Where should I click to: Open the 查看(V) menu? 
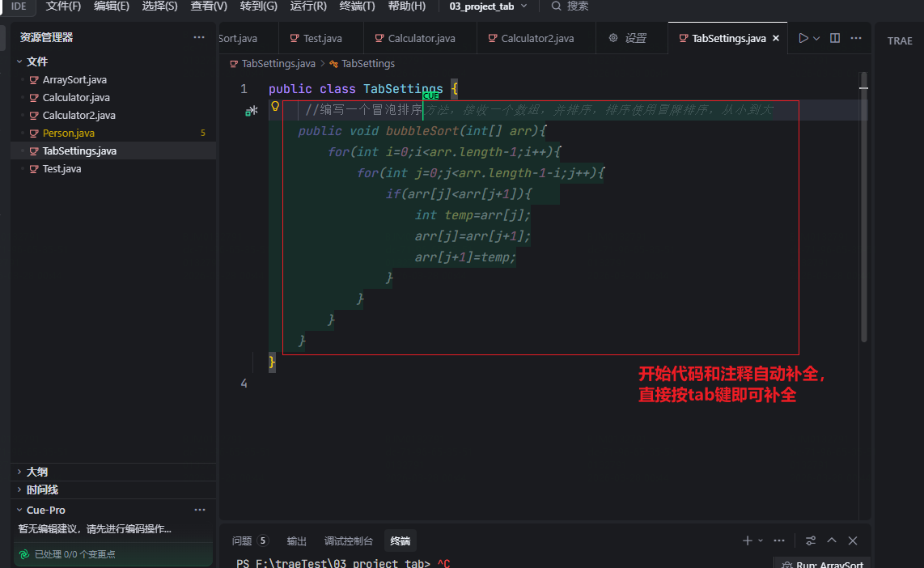[x=209, y=6]
